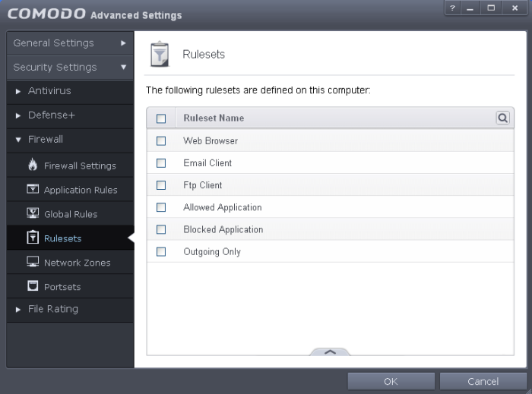Click the Network Zones monitor icon
The width and height of the screenshot is (532, 394).
tap(33, 263)
